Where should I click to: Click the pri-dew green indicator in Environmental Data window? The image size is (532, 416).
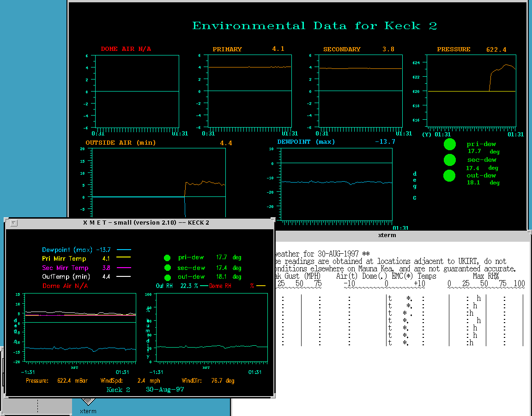(x=449, y=144)
